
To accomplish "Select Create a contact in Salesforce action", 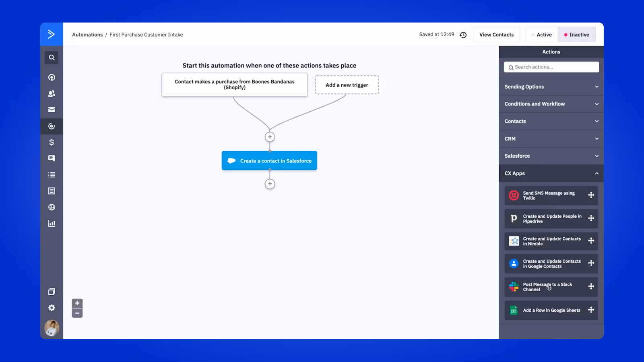I will (x=269, y=160).
